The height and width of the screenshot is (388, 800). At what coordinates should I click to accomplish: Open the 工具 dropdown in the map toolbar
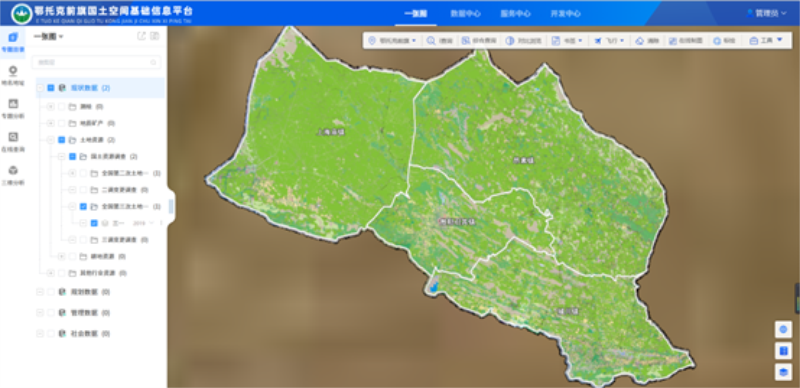click(766, 40)
